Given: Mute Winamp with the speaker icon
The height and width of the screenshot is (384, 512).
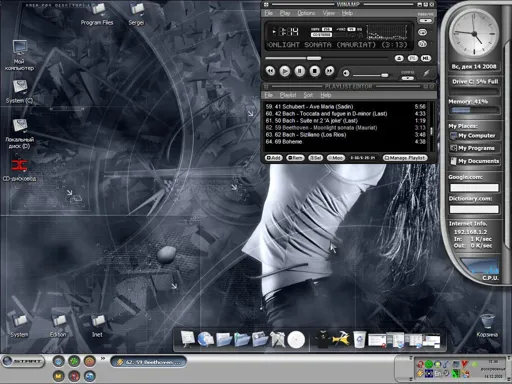Looking at the screenshot, I should 346,73.
